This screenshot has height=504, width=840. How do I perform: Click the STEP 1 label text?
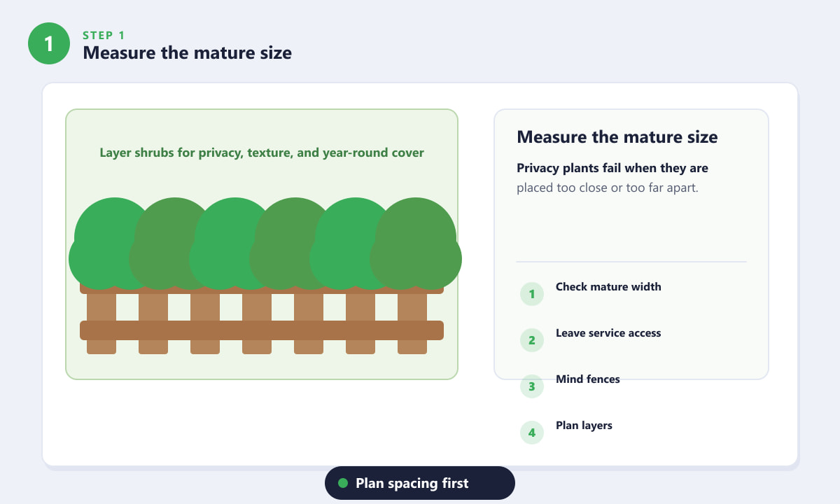click(104, 34)
